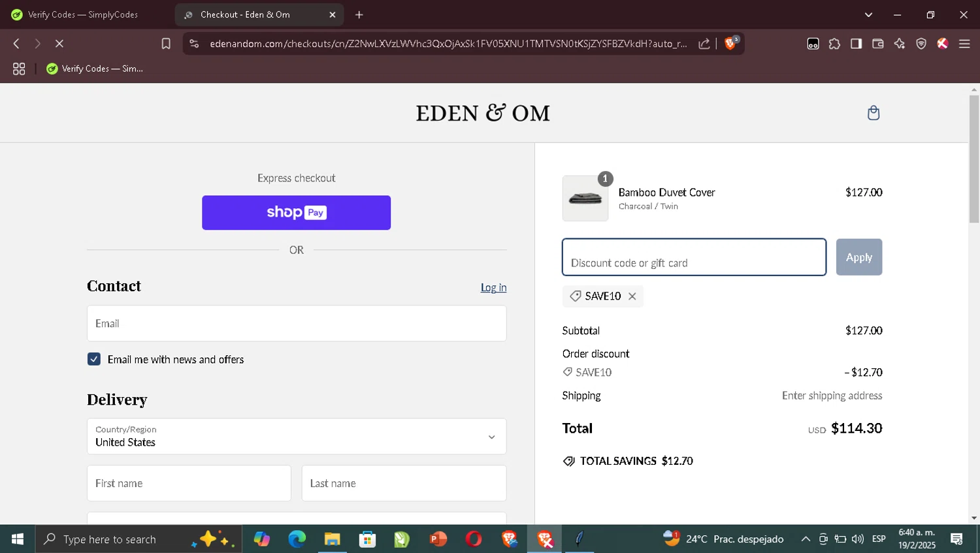Open the bookmarks apps grid icon
The width and height of the screenshot is (980, 553).
pos(19,69)
